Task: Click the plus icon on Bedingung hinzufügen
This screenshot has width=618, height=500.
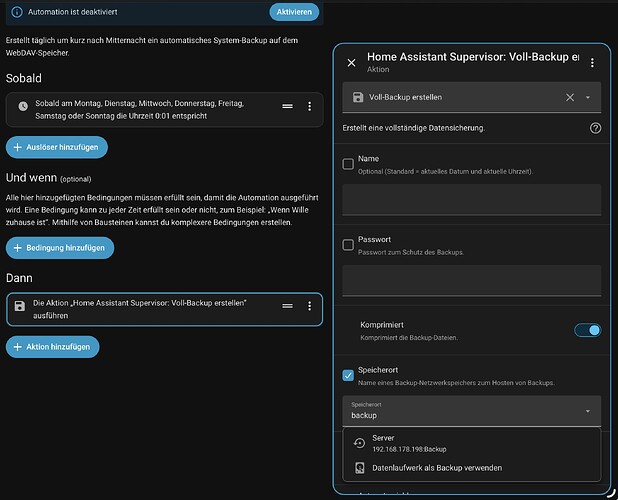Action: click(17, 248)
